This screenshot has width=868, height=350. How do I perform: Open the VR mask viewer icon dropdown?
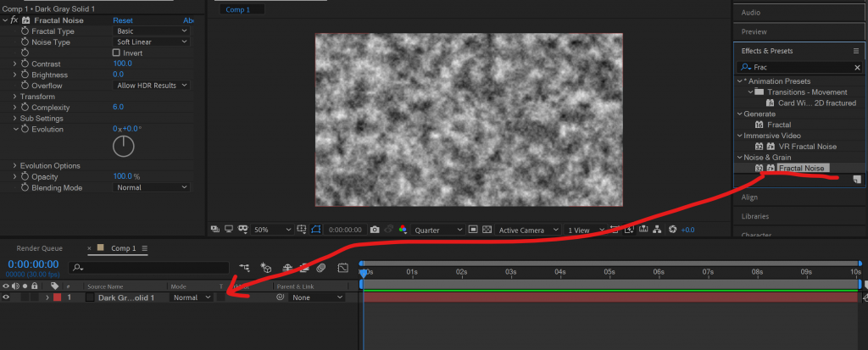[x=242, y=230]
